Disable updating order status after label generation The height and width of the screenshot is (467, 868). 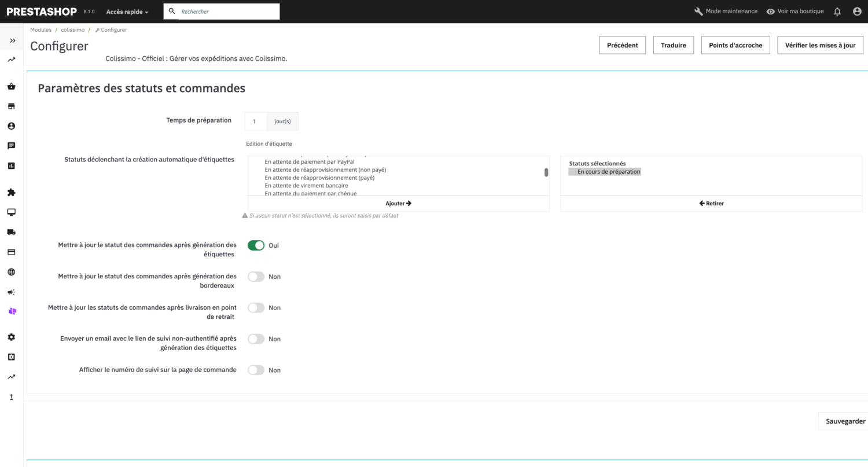(x=256, y=245)
